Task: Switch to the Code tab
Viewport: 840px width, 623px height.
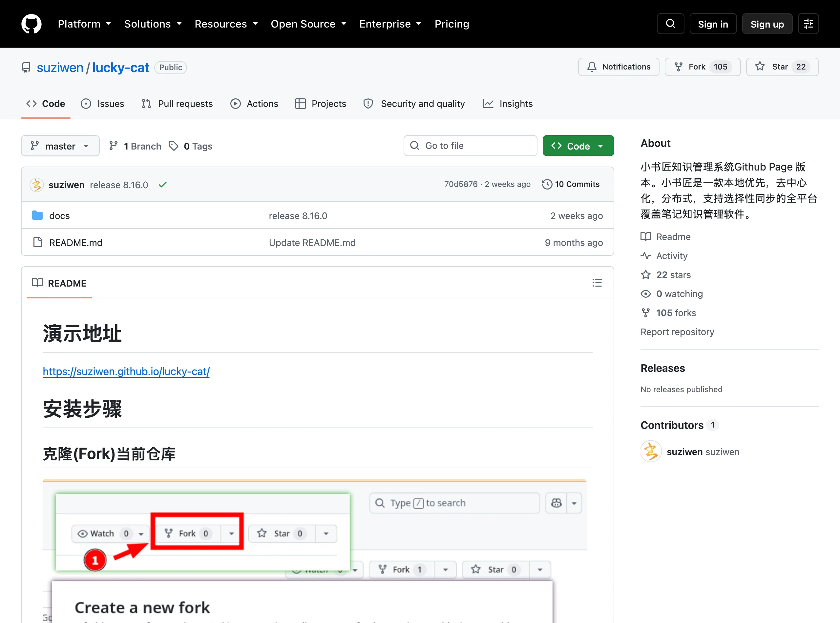Action: coord(46,104)
